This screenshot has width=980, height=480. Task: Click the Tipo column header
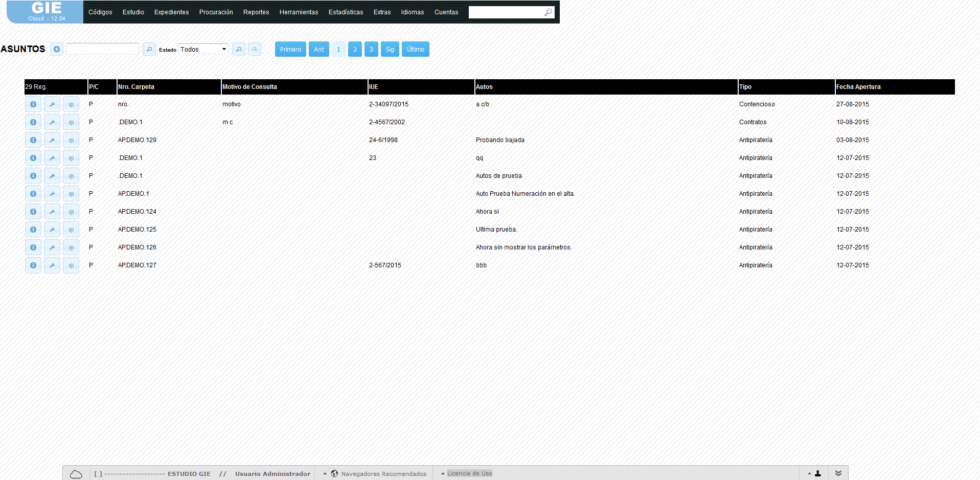[x=786, y=87]
